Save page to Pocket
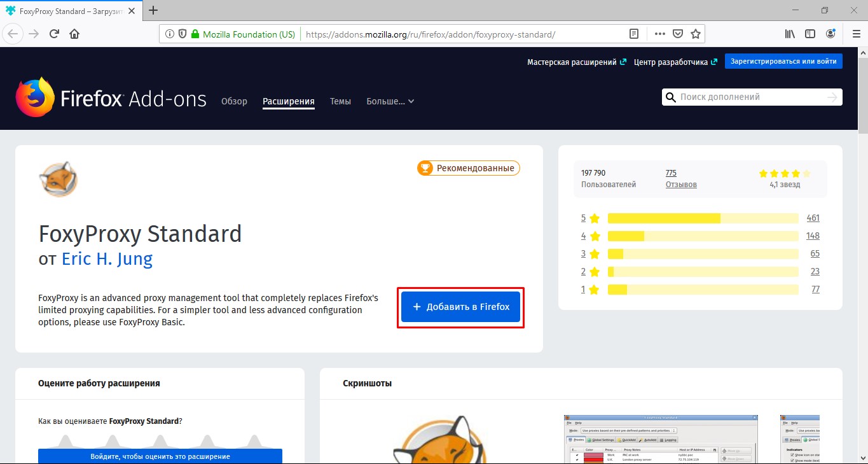This screenshot has height=464, width=868. point(678,34)
